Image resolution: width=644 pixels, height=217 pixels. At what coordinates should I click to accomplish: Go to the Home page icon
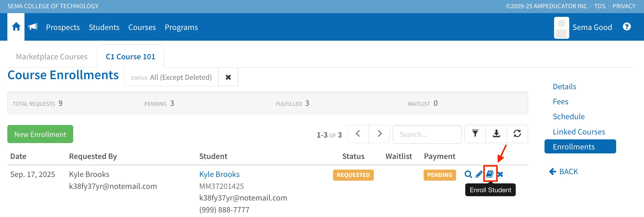pyautogui.click(x=16, y=27)
